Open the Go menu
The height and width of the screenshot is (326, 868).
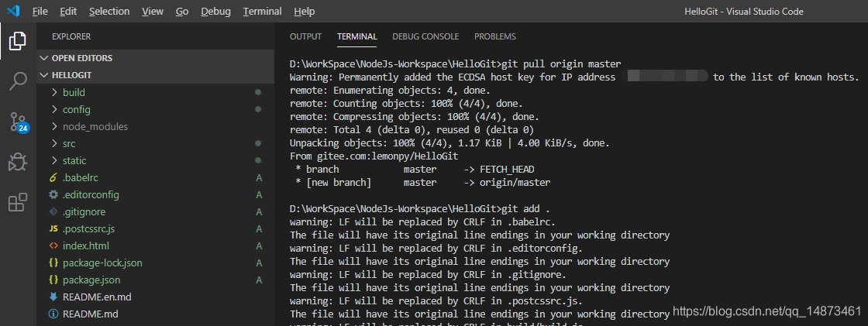182,11
